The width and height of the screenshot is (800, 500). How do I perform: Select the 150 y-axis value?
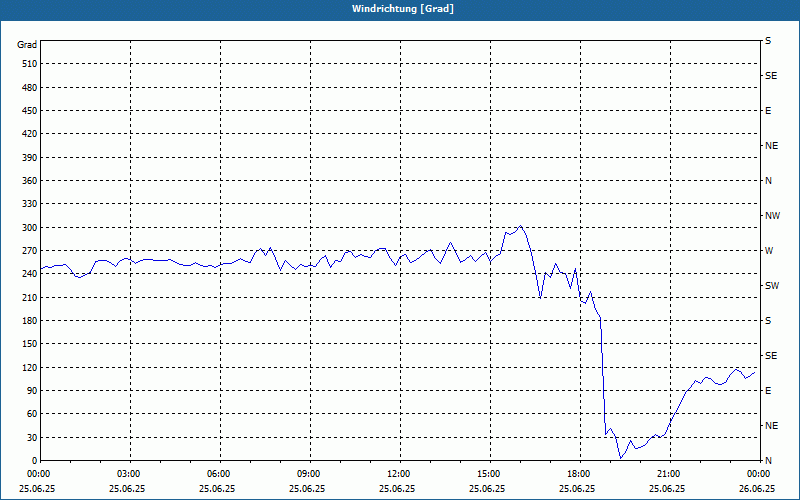point(30,344)
